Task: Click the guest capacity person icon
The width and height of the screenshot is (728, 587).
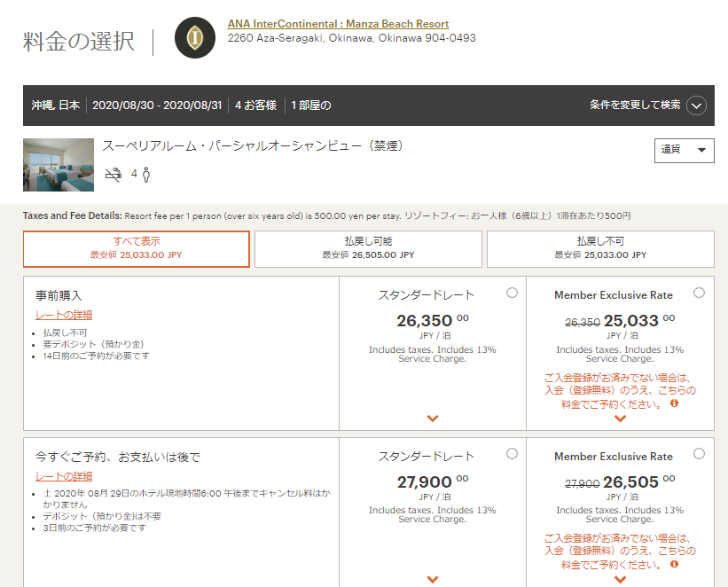Action: (x=145, y=175)
